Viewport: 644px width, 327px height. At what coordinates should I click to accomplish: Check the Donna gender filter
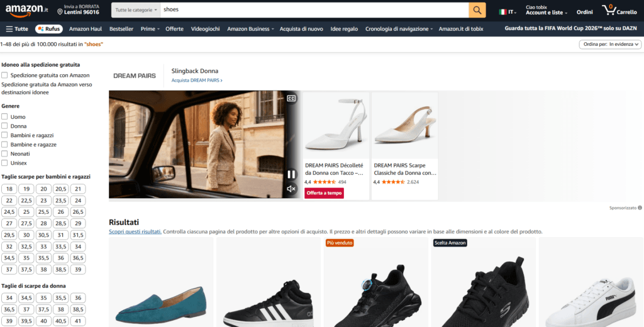point(4,126)
